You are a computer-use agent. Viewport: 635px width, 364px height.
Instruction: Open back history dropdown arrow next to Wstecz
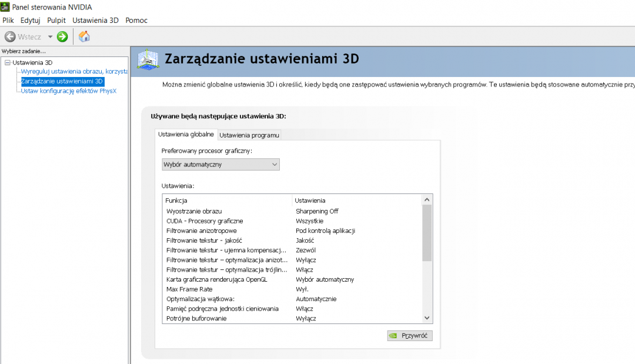(50, 36)
